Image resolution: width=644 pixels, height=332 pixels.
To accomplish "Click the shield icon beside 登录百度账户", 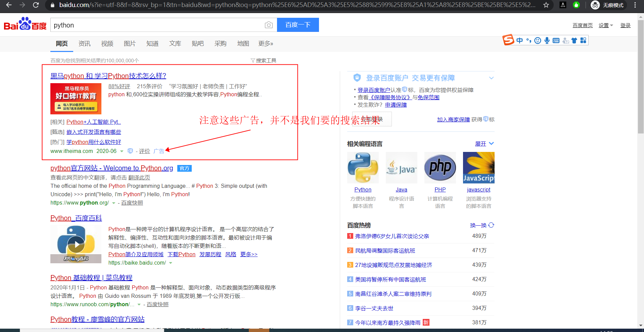I will (x=357, y=78).
